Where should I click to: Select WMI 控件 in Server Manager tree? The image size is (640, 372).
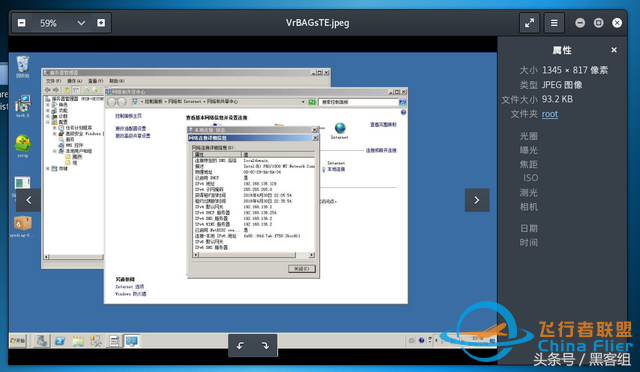74,145
